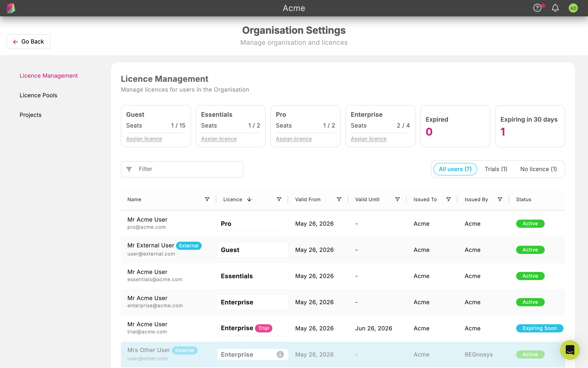Select the All users (7) tab

455,169
